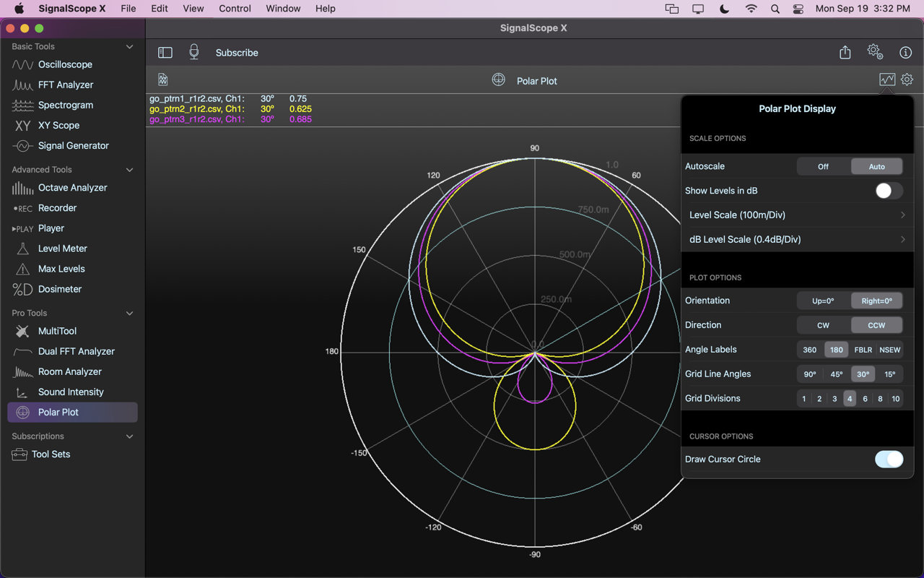The width and height of the screenshot is (924, 578).
Task: Open the gear settings icon in top toolbar
Action: pos(875,51)
